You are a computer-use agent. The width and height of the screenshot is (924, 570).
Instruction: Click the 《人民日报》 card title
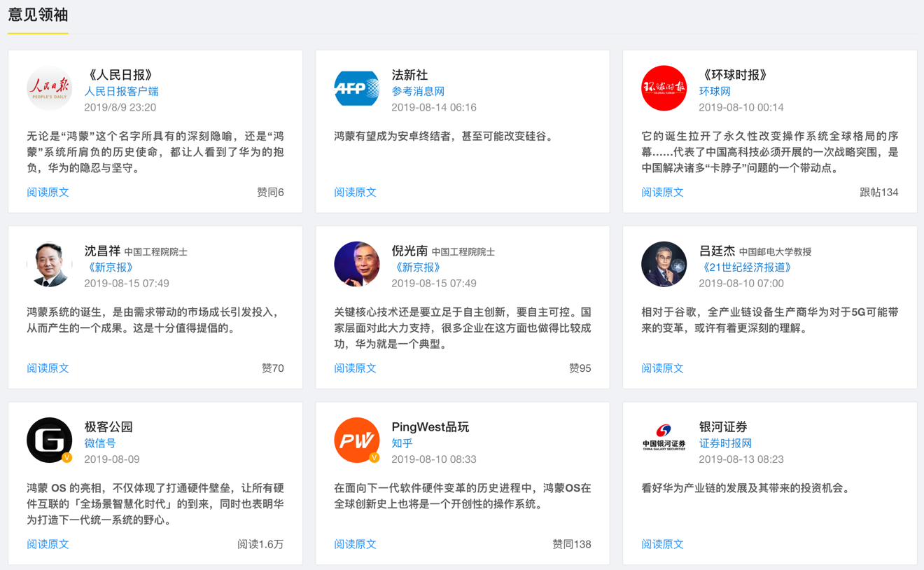pyautogui.click(x=120, y=74)
